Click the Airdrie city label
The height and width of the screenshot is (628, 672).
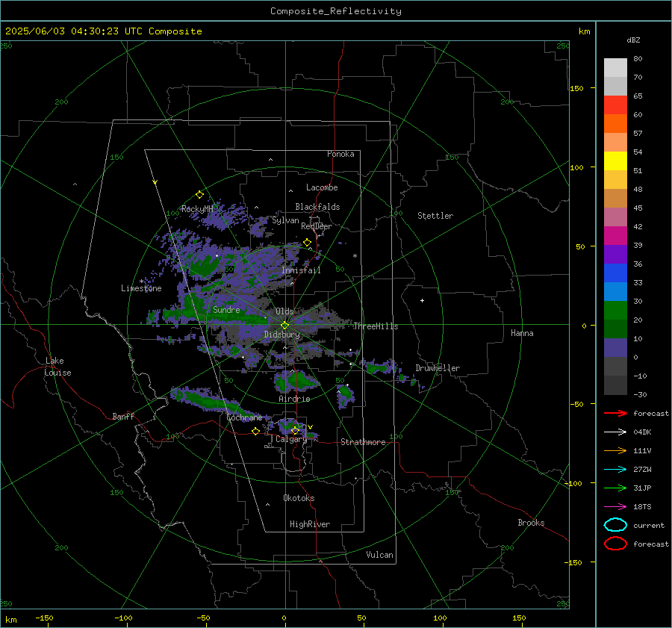tap(294, 399)
